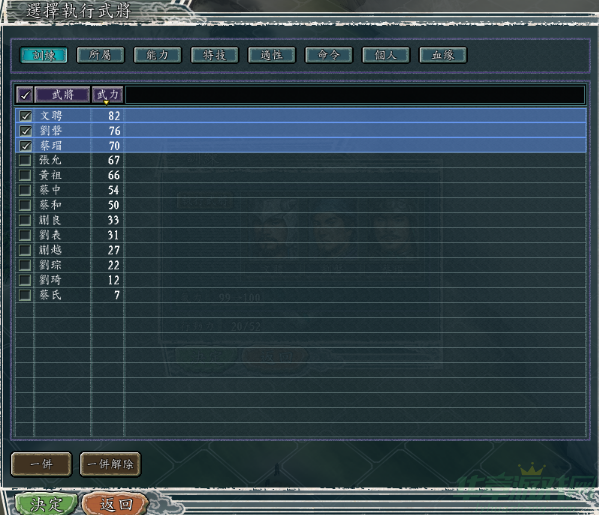Select the 劉表 row in list

click(x=301, y=235)
